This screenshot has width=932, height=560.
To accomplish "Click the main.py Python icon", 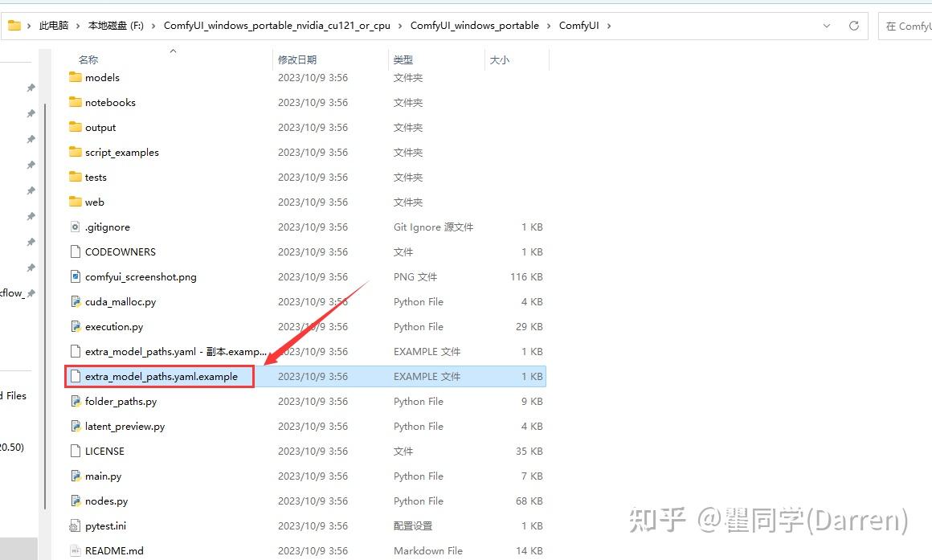I will tap(75, 476).
